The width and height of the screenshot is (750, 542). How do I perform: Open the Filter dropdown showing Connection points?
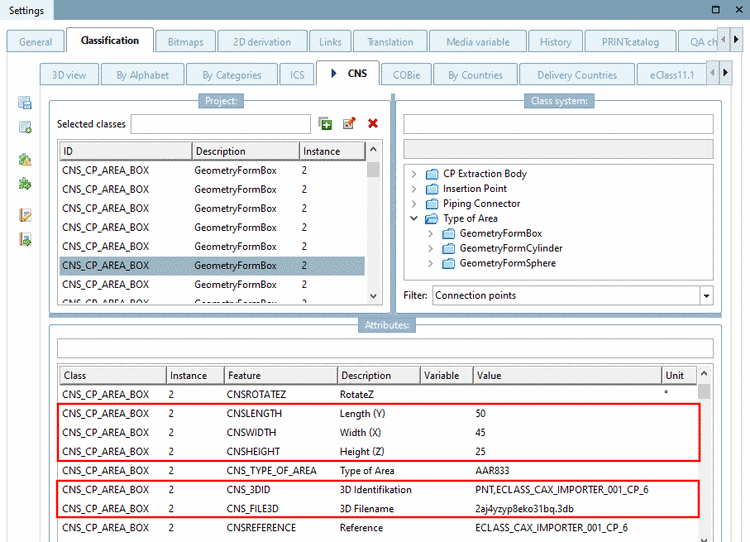click(x=706, y=296)
